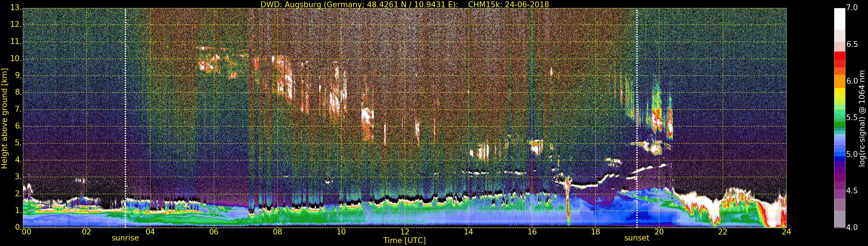Click the dotted white sunset line in plot

(637, 118)
